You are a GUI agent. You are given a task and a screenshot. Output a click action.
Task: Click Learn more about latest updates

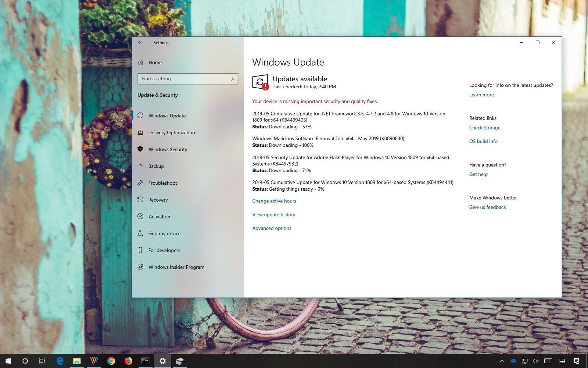point(481,95)
